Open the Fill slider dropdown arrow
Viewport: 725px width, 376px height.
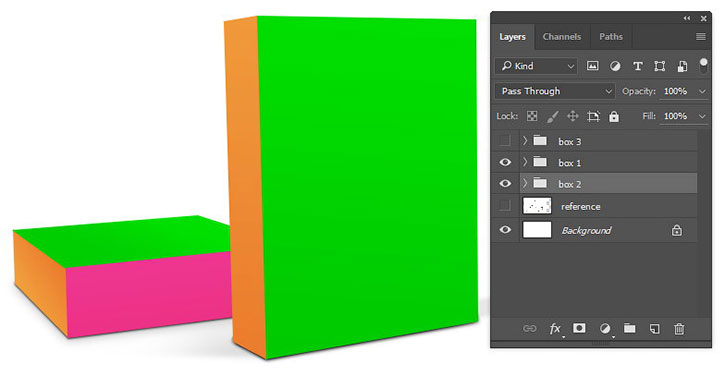click(x=702, y=116)
